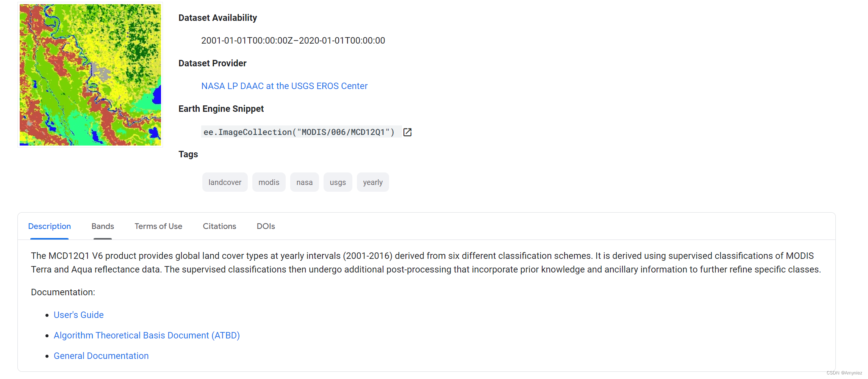Click the Dataset Provider heading
Image resolution: width=868 pixels, height=379 pixels.
point(212,63)
